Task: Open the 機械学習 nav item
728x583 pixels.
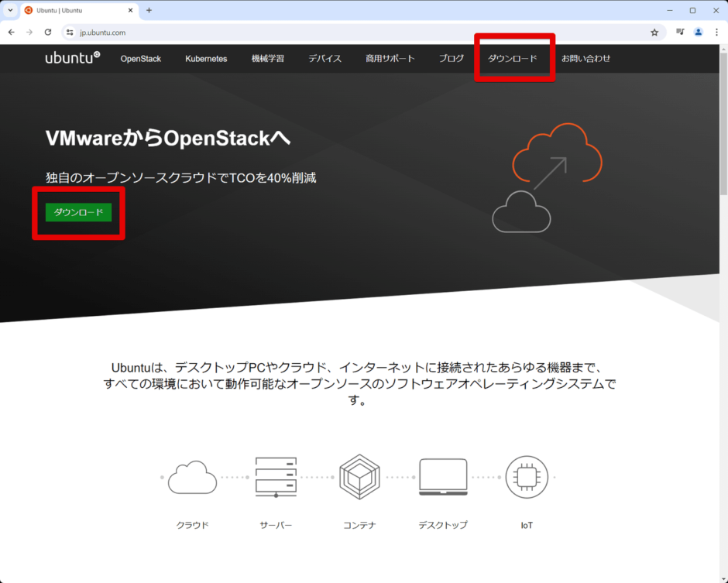Action: pyautogui.click(x=268, y=59)
